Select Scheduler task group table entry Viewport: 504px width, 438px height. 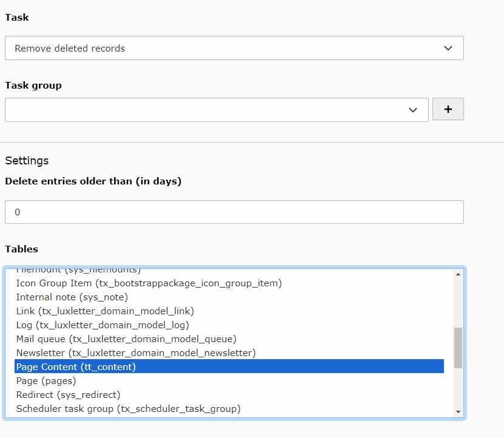[128, 409]
